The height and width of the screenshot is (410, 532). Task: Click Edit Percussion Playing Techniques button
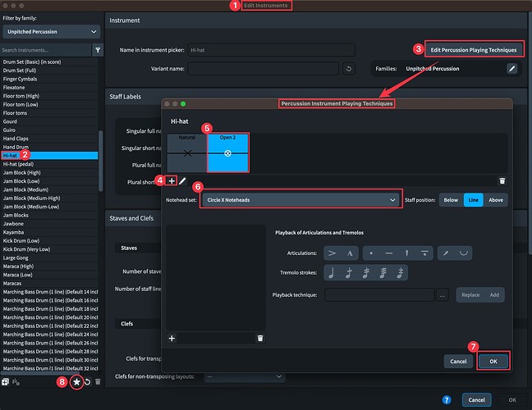[x=474, y=50]
